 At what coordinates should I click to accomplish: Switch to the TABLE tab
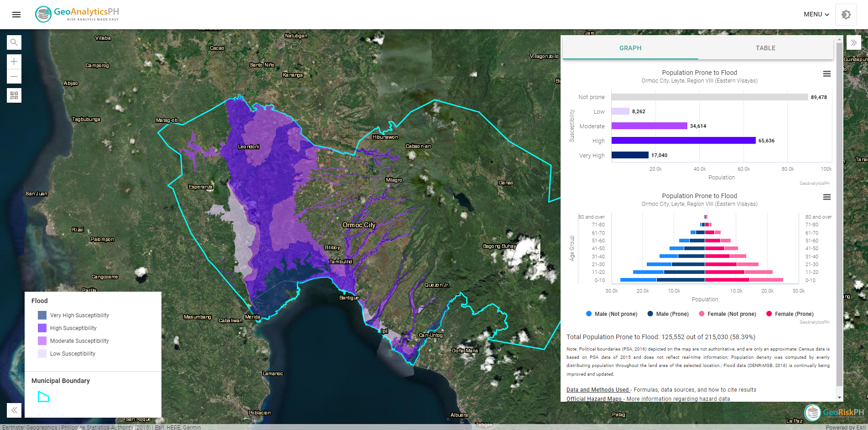click(x=765, y=48)
